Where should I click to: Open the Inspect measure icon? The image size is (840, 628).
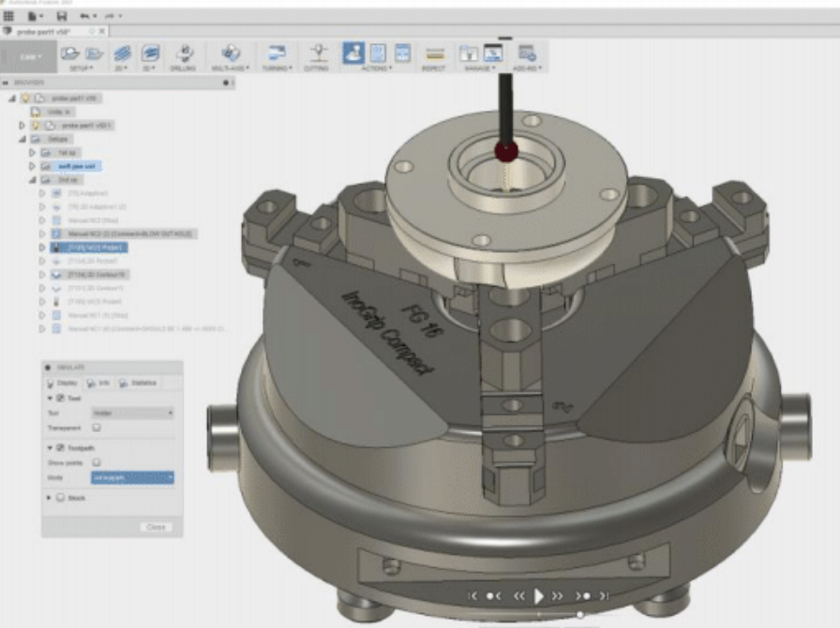point(434,54)
